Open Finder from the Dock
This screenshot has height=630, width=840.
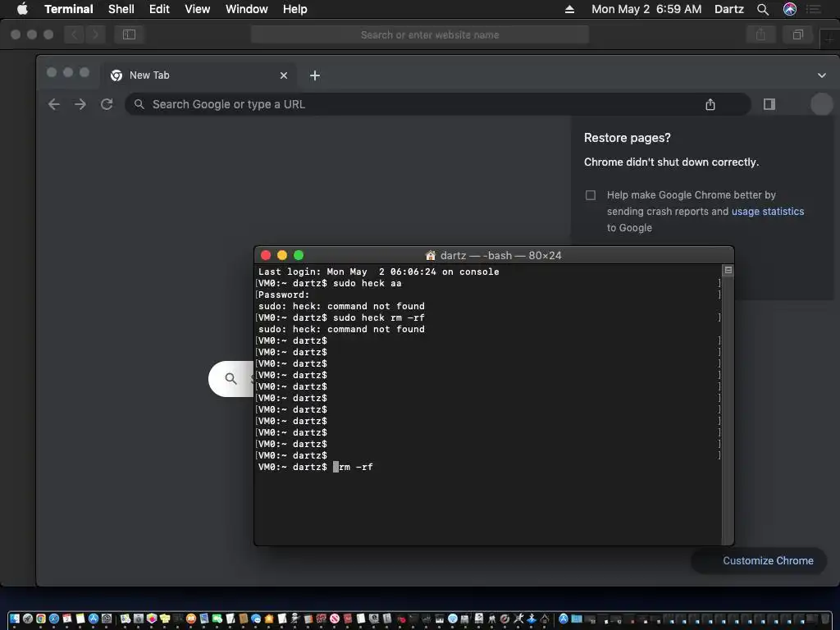pos(15,617)
